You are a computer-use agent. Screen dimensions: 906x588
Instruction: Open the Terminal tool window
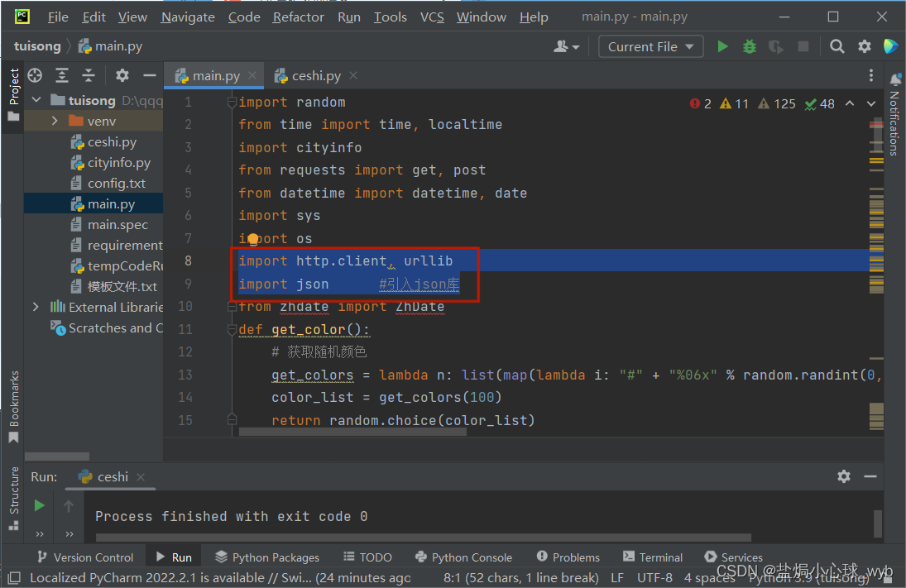(653, 557)
